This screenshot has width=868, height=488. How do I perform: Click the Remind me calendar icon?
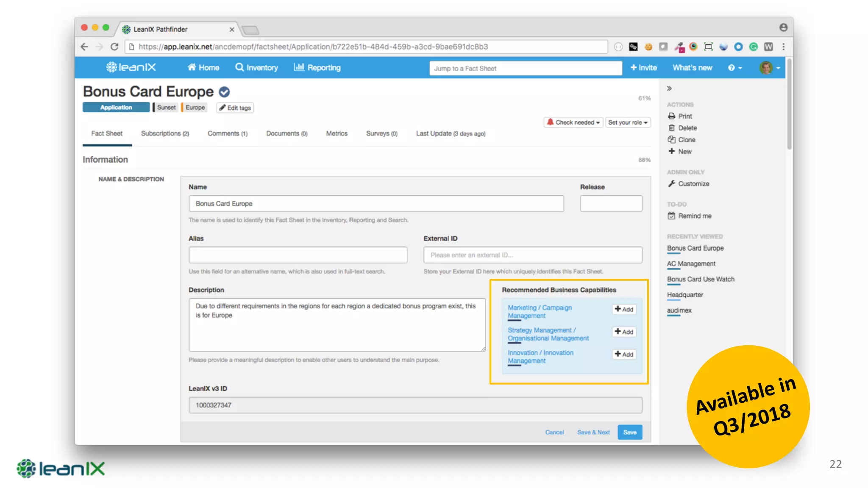click(671, 216)
